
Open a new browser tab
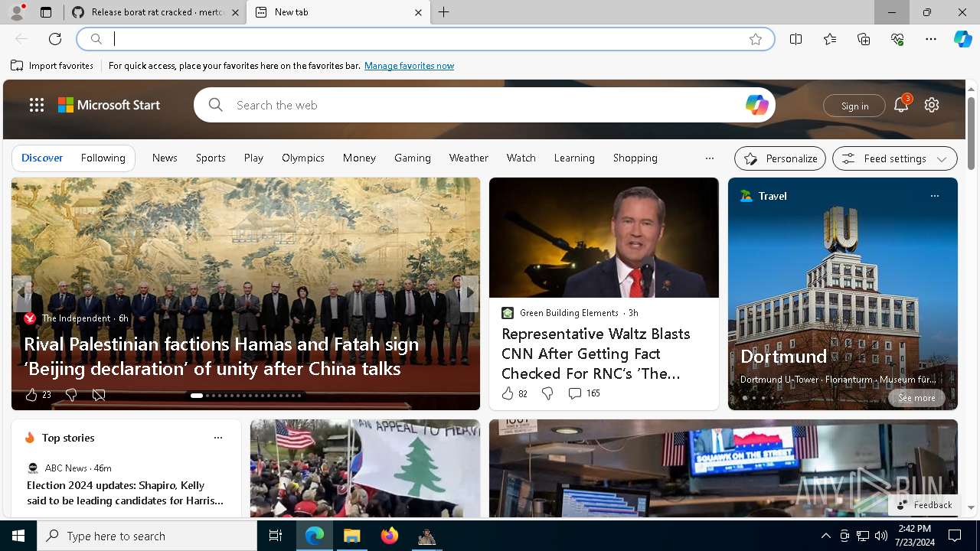444,12
